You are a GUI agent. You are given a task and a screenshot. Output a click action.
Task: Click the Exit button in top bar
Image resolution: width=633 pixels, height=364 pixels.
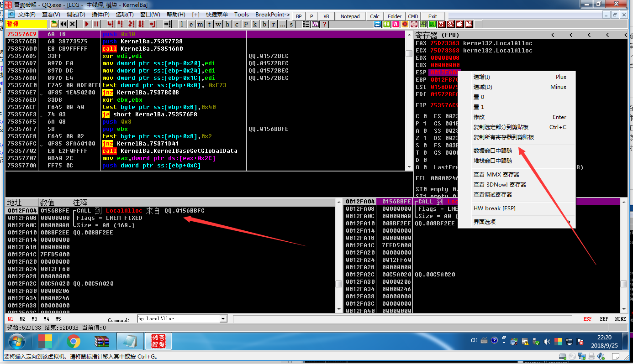pyautogui.click(x=433, y=16)
